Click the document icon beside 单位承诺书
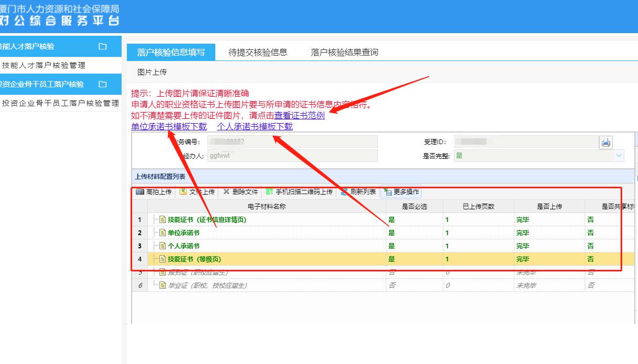 162,232
